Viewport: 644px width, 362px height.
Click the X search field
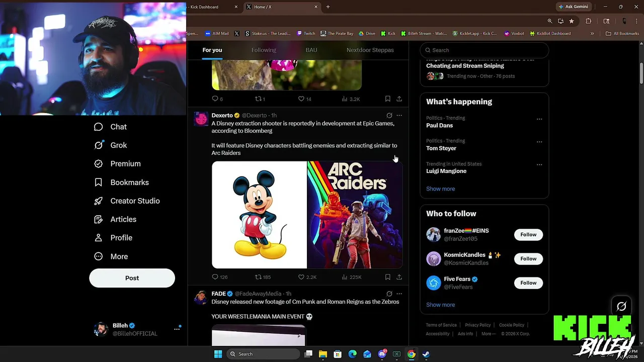[485, 50]
